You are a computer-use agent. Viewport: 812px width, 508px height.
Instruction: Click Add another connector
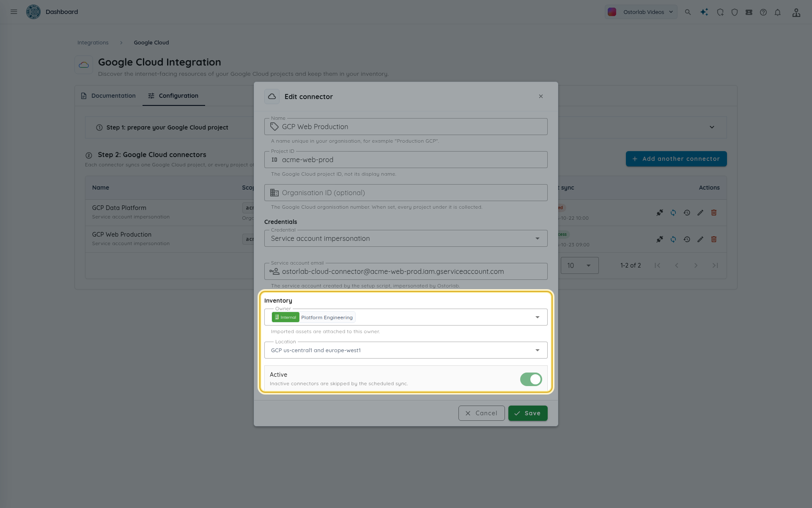pos(676,159)
